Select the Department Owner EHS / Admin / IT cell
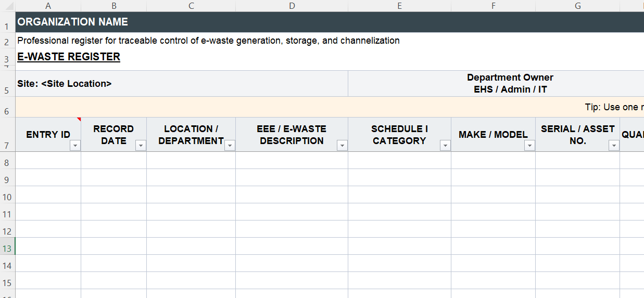The width and height of the screenshot is (644, 298). tap(510, 84)
